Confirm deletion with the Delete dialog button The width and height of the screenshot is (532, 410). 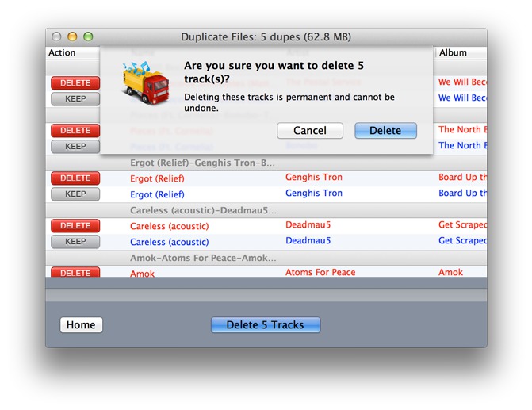coord(385,131)
